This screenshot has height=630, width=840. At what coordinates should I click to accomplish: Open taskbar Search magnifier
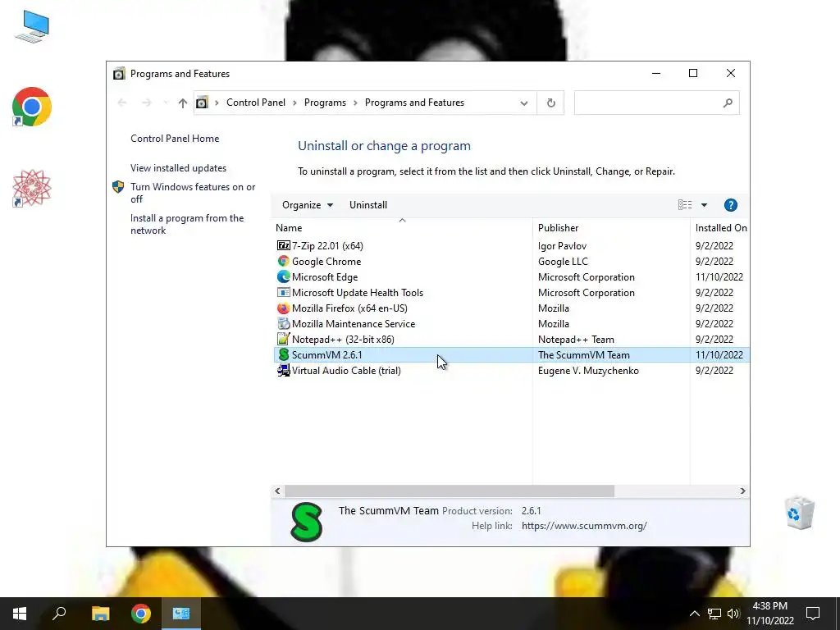(59, 614)
